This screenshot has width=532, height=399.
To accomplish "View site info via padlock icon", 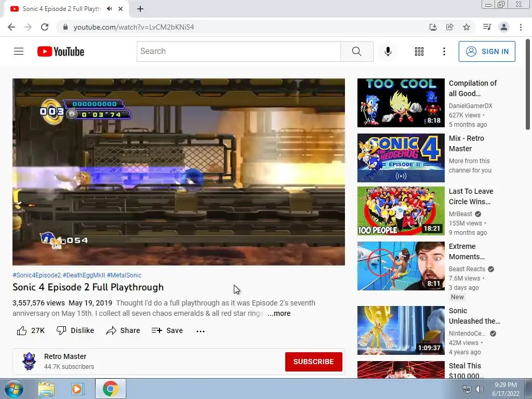I will coord(65,27).
